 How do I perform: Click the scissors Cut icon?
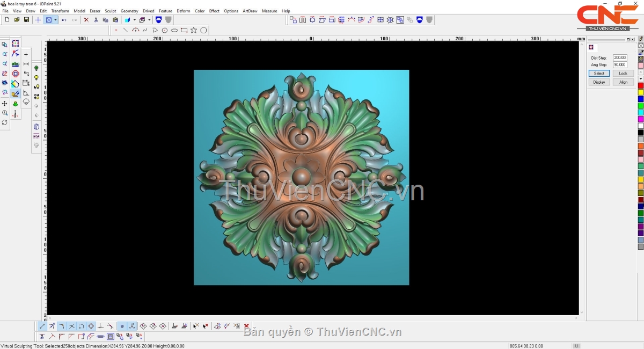(96, 20)
